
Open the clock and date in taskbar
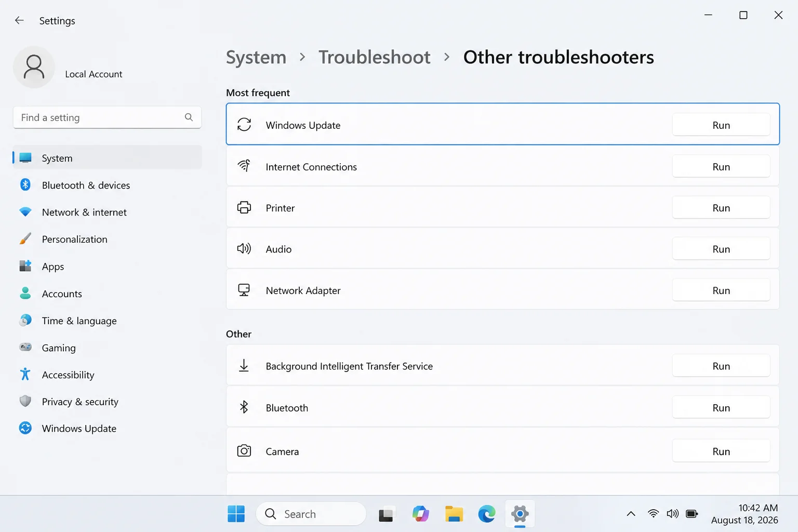coord(744,514)
